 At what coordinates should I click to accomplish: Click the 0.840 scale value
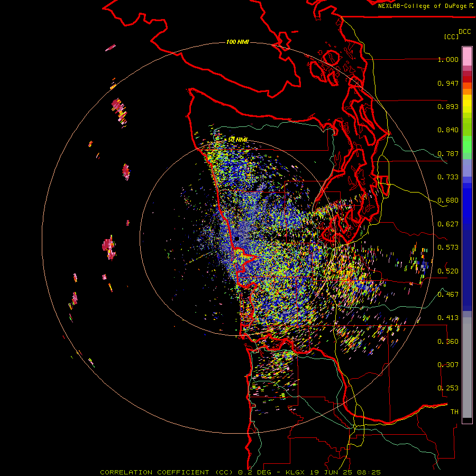[x=448, y=130]
